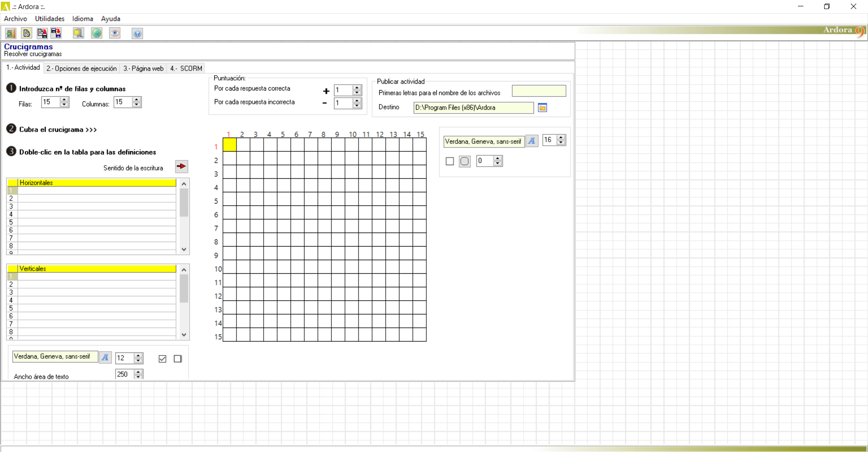Viewport: 868px width, 452px height.
Task: Toggle the rounded border style button
Action: click(464, 161)
